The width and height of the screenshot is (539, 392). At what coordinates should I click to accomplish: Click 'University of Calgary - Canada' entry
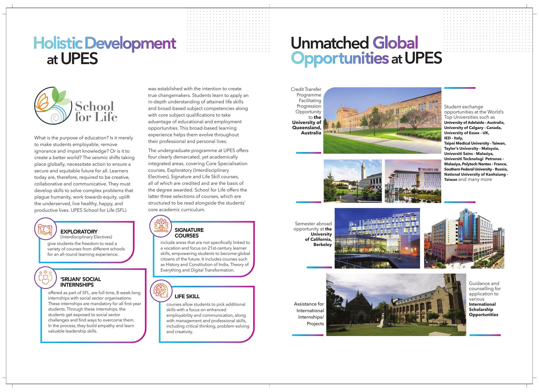[473, 128]
